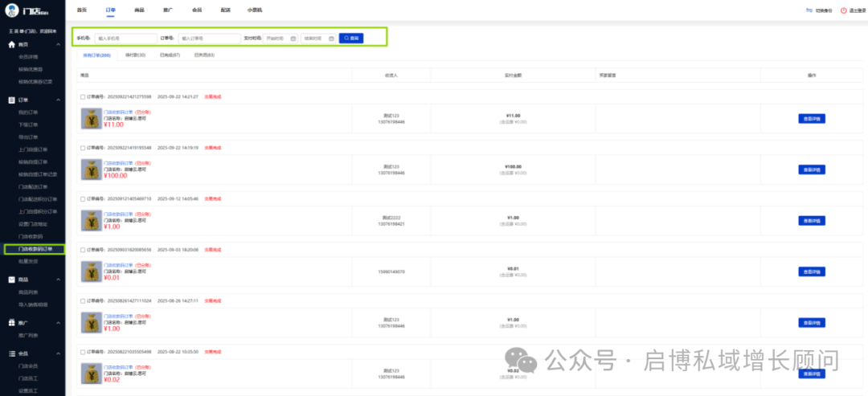The width and height of the screenshot is (868, 396).
Task: Click the 订单 clipboard icon in the sidebar
Action: point(11,100)
